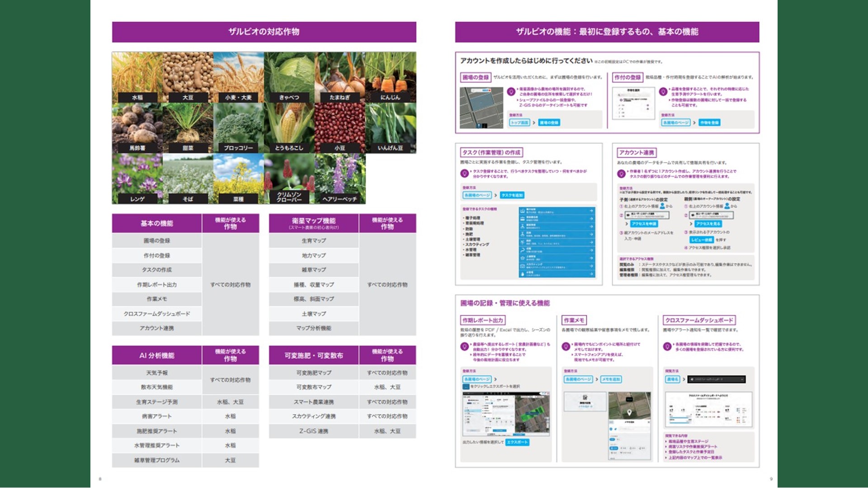Click blue 圃場の登録 button after トップ画面

pos(549,122)
